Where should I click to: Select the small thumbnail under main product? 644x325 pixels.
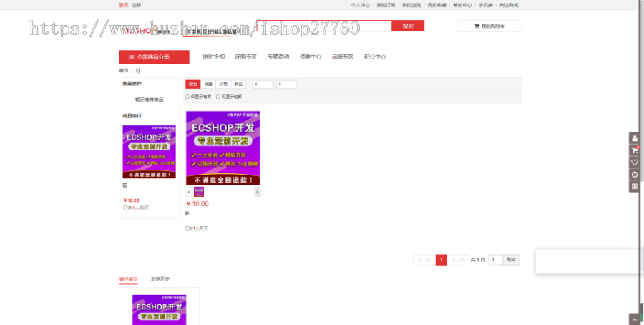click(x=199, y=192)
